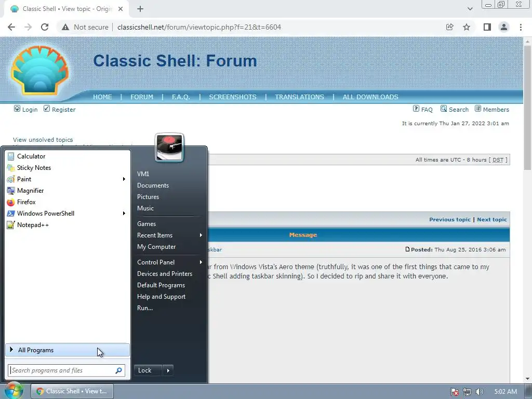Go to Previous topic
Image resolution: width=532 pixels, height=399 pixels.
[x=450, y=220]
